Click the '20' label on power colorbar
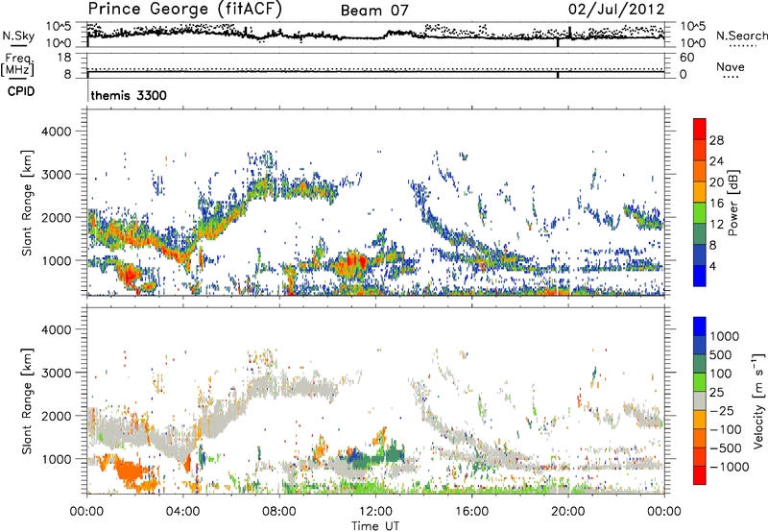The image size is (768, 532). (x=716, y=182)
